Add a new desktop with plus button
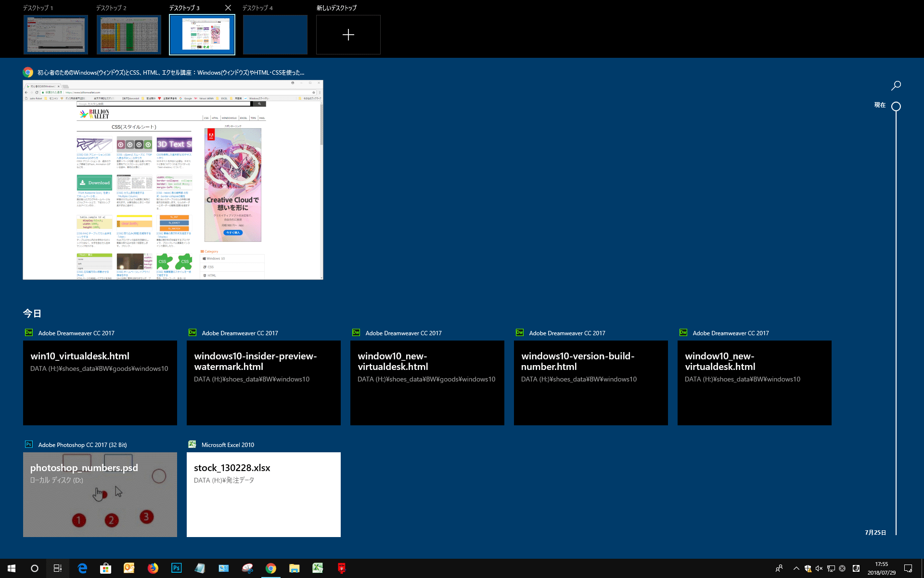Screen dimensions: 924x578 pos(348,35)
